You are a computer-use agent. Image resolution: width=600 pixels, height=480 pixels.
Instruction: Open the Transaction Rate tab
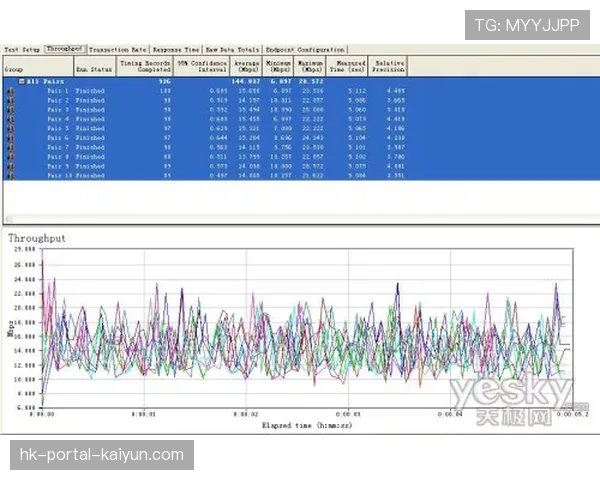tap(118, 48)
